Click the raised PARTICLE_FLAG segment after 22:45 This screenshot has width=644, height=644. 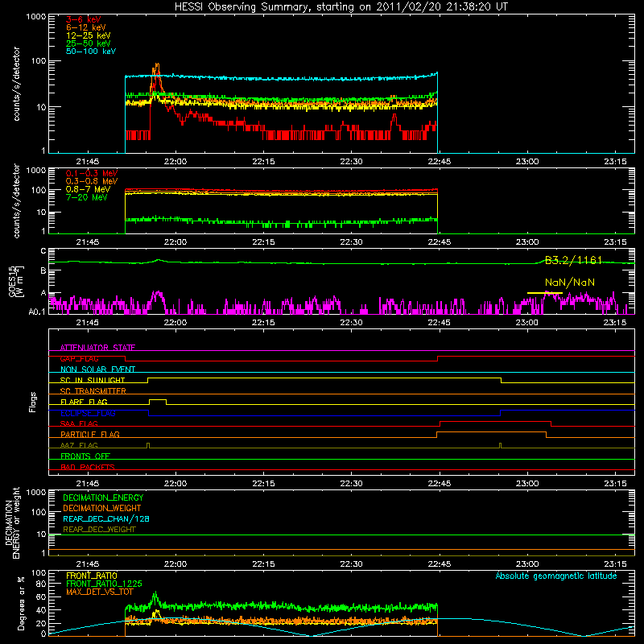point(491,432)
